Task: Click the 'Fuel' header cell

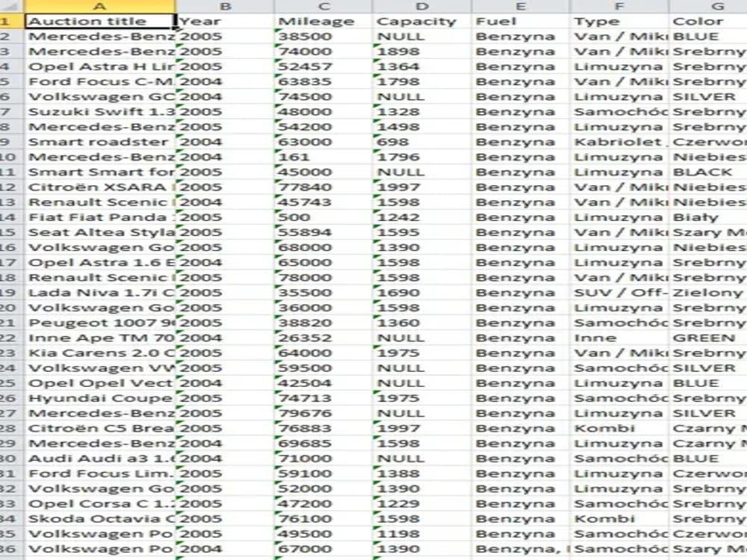Action: (521, 22)
